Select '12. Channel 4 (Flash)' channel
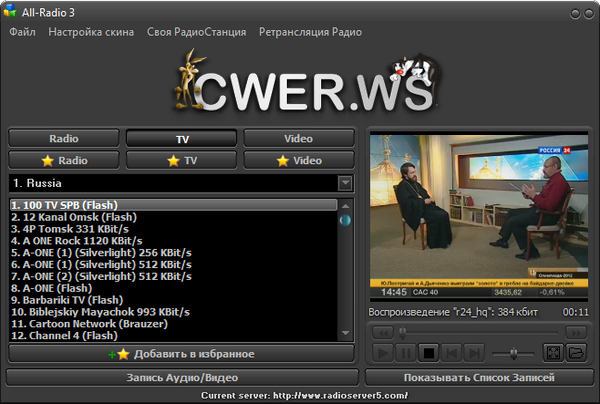Viewport: 600px width, 404px height. click(174, 336)
